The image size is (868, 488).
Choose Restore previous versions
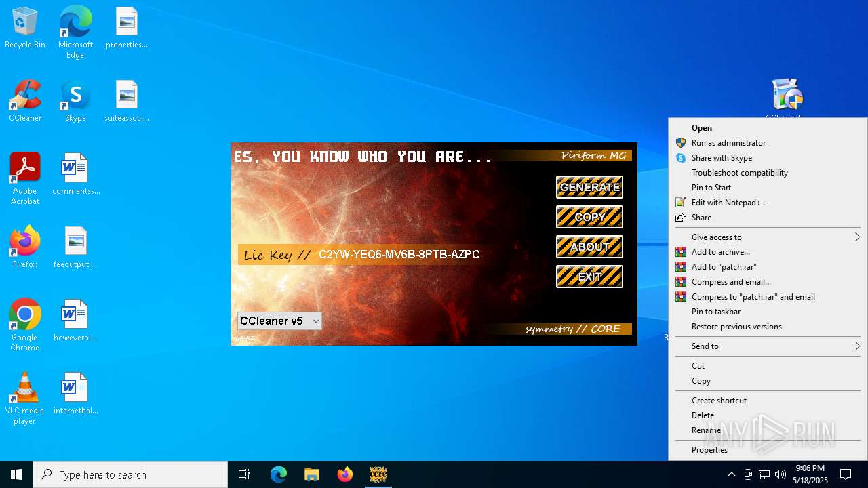pos(768,326)
